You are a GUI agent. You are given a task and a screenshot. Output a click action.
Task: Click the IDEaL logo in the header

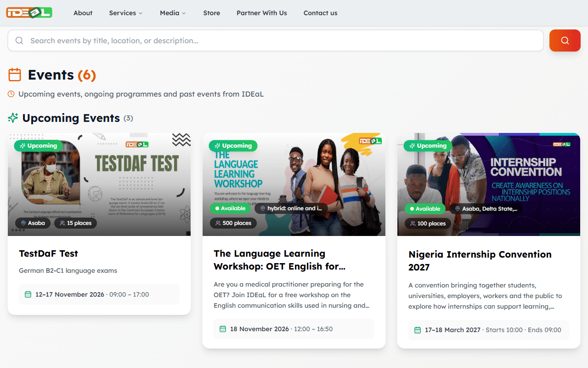pos(29,13)
